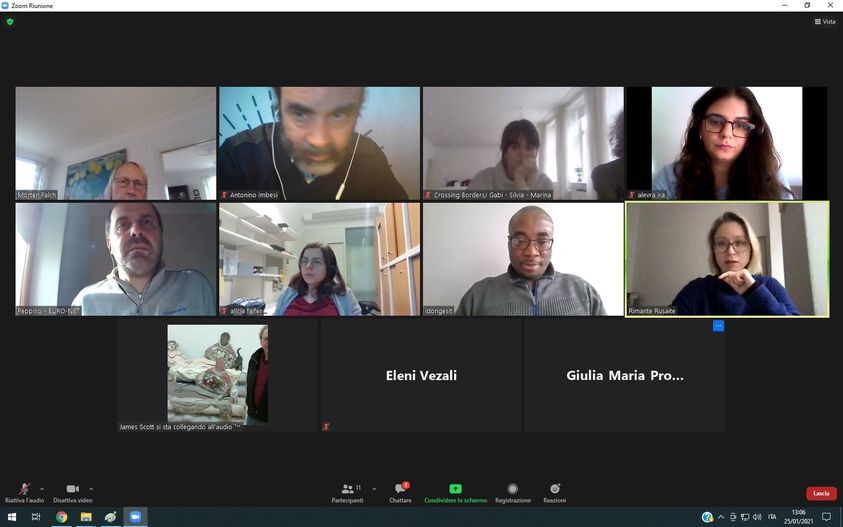The height and width of the screenshot is (527, 843).
Task: Start sharing with Condividere lo schermo
Action: point(455,492)
